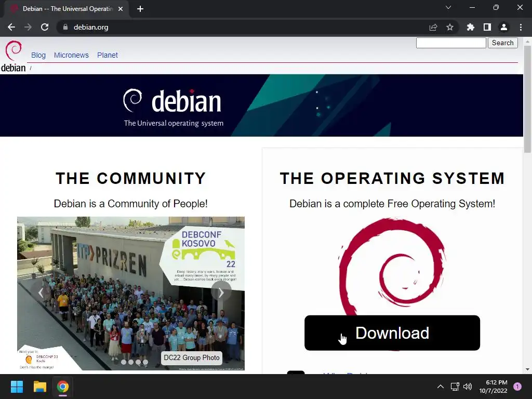
Task: Click the address bar URL
Action: (x=91, y=27)
